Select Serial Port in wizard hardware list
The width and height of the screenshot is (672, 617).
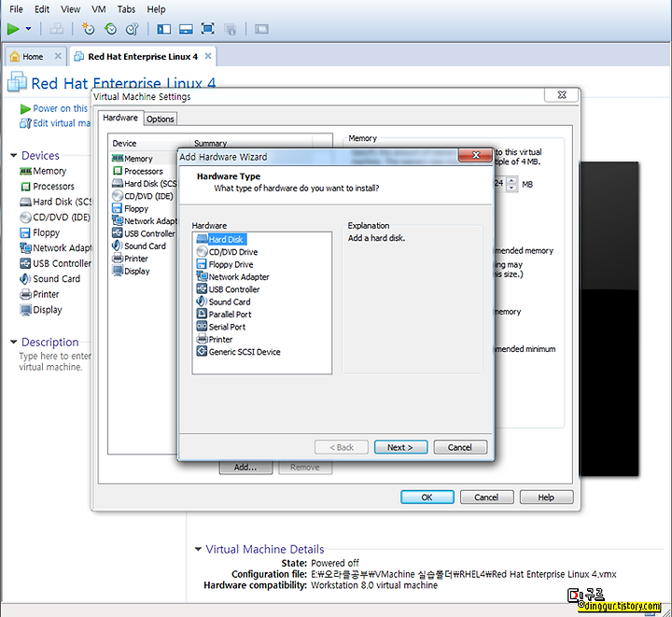[221, 327]
